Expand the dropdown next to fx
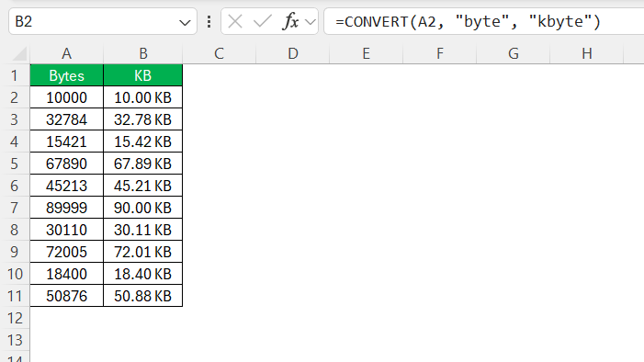Viewport: 644px width, 362px height. point(311,22)
